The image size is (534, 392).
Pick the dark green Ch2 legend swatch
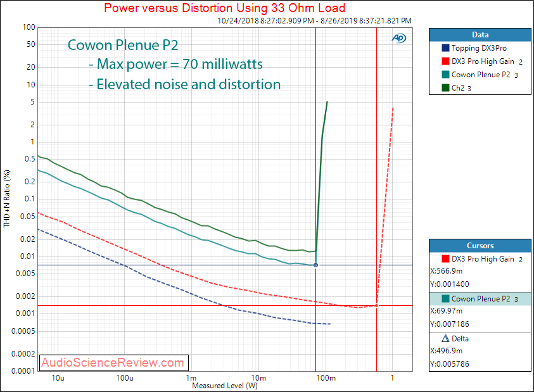click(x=445, y=88)
